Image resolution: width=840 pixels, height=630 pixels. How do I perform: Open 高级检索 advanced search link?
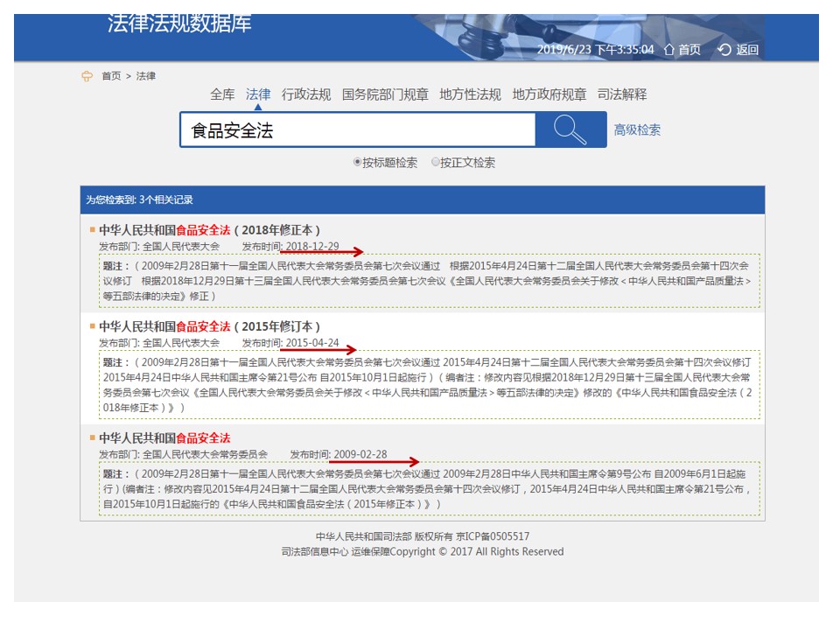tap(637, 130)
